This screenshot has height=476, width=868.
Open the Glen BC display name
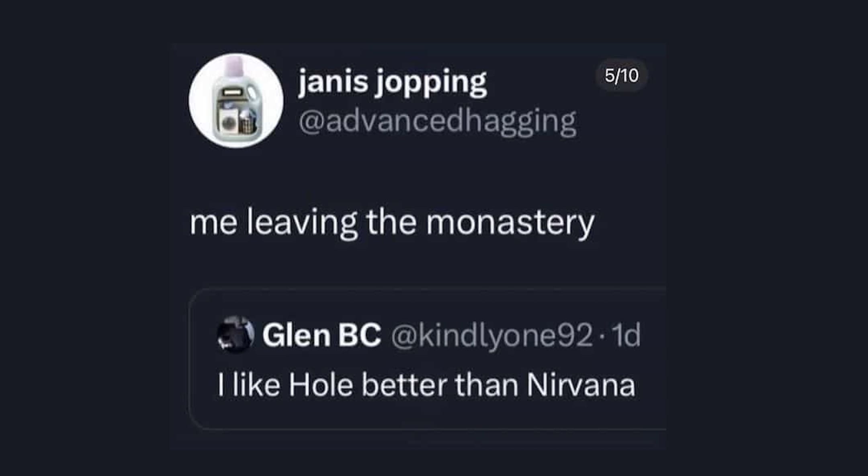pos(321,335)
